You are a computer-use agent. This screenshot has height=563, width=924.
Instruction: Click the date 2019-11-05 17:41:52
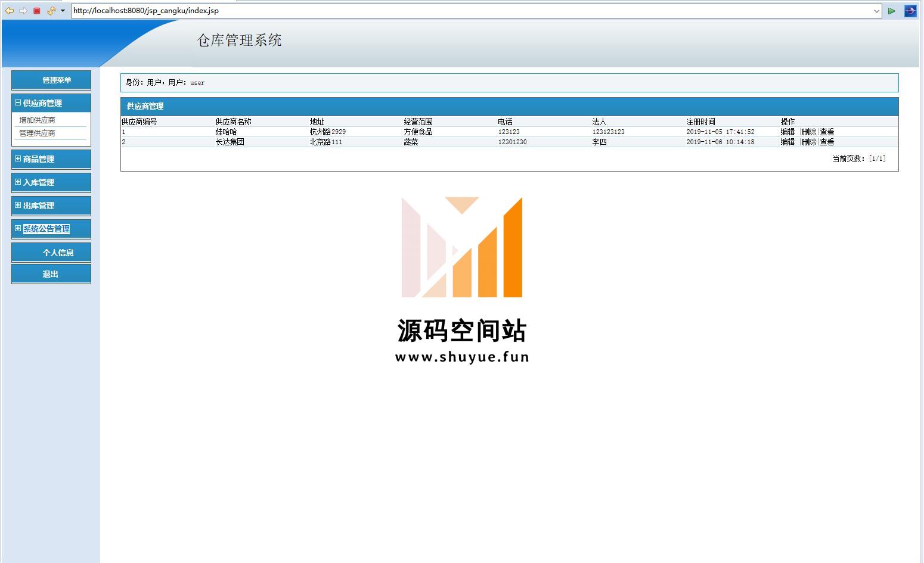point(720,132)
